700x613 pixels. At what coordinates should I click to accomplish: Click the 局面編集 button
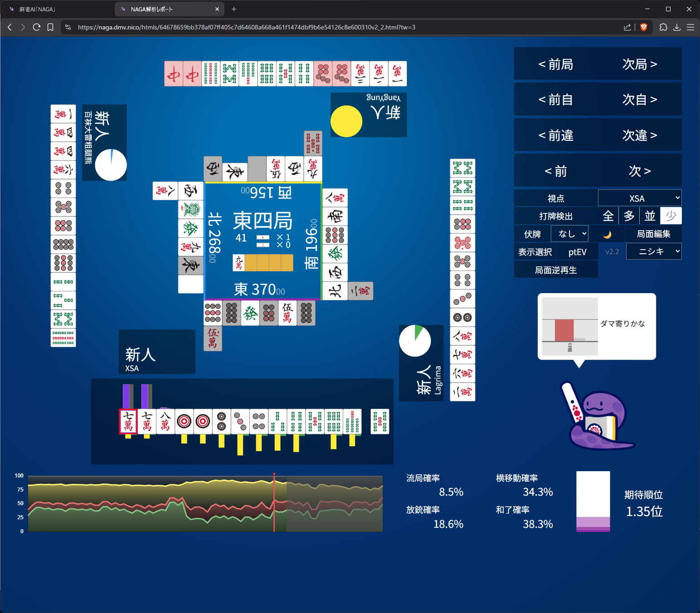click(653, 234)
